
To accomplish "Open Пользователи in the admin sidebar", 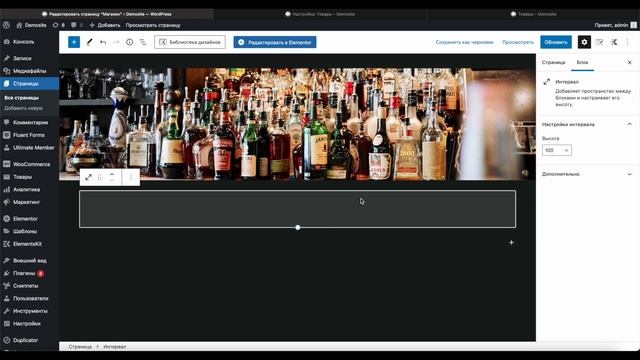I will point(29,298).
